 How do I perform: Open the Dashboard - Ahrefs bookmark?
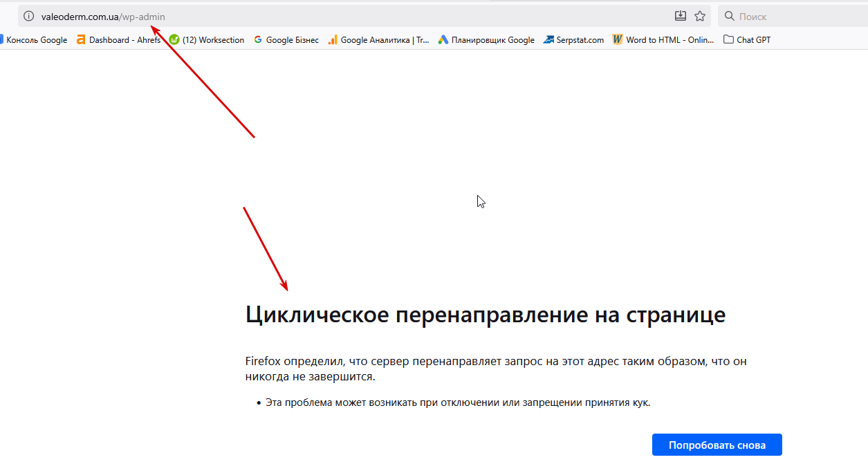click(119, 40)
